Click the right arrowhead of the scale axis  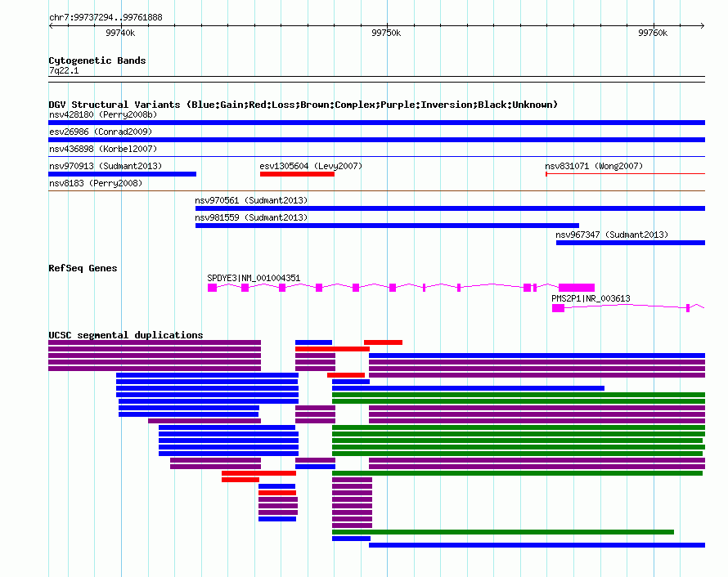pos(703,26)
